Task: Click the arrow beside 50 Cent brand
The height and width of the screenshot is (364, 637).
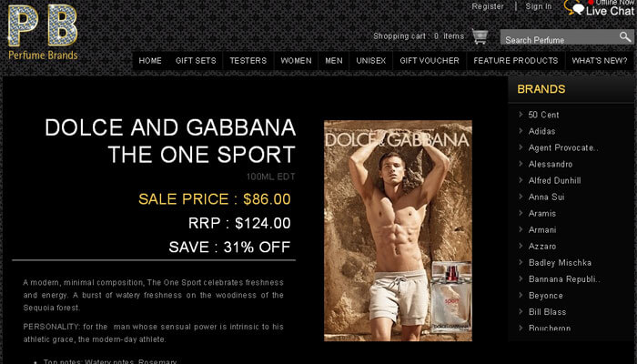Action: pyautogui.click(x=521, y=115)
